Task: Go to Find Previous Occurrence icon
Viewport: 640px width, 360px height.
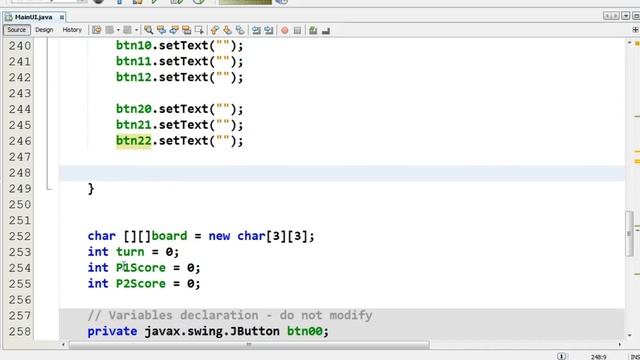Action: (161, 30)
